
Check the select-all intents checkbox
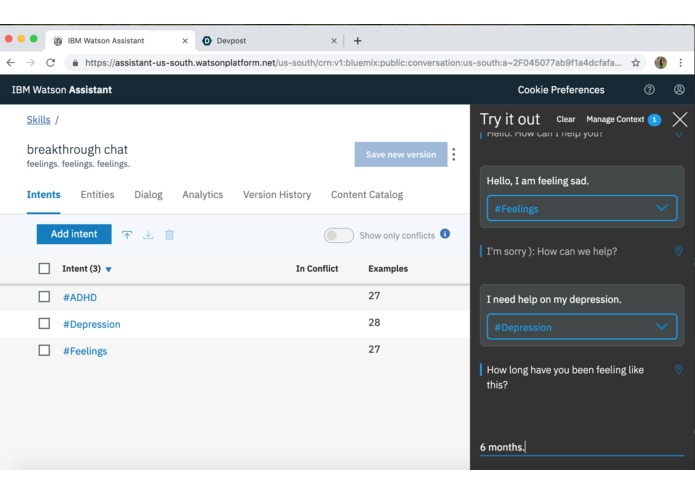(44, 268)
